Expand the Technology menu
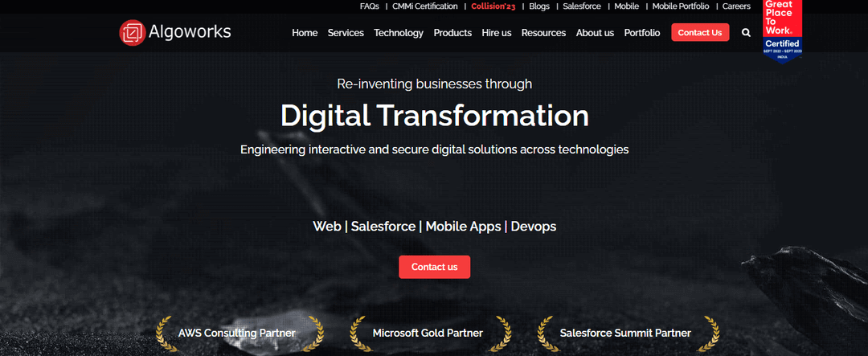The image size is (868, 356). [x=399, y=33]
